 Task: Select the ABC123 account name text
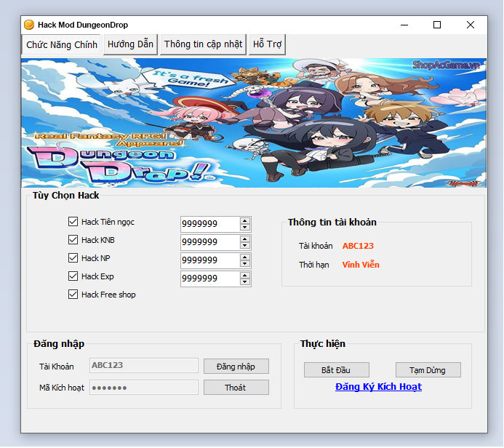click(x=358, y=246)
